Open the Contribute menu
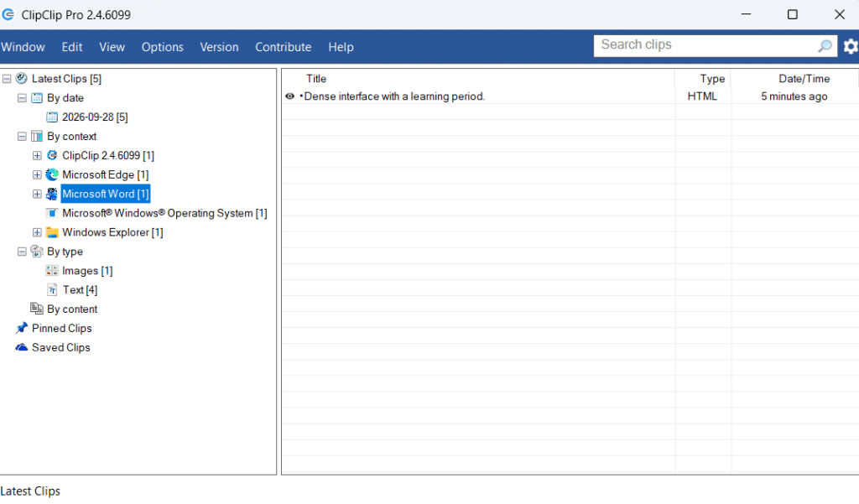Screen dimensions: 859x504 (x=284, y=47)
